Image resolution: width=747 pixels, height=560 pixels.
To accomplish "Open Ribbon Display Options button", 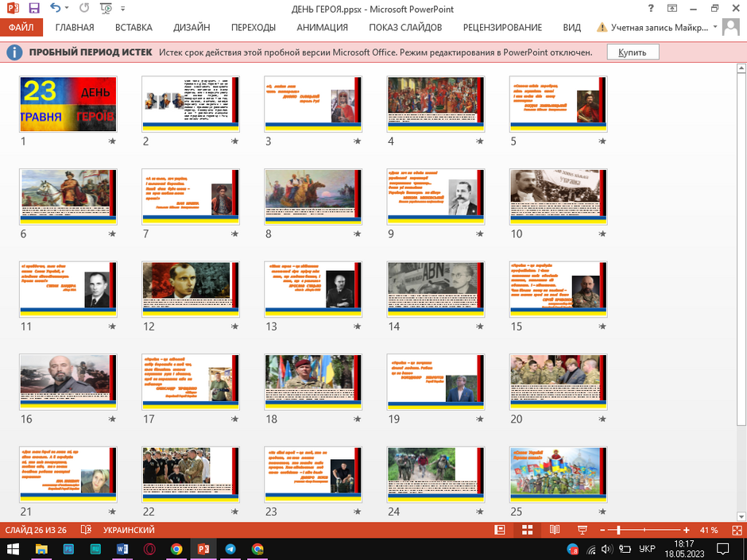I will pos(672,8).
